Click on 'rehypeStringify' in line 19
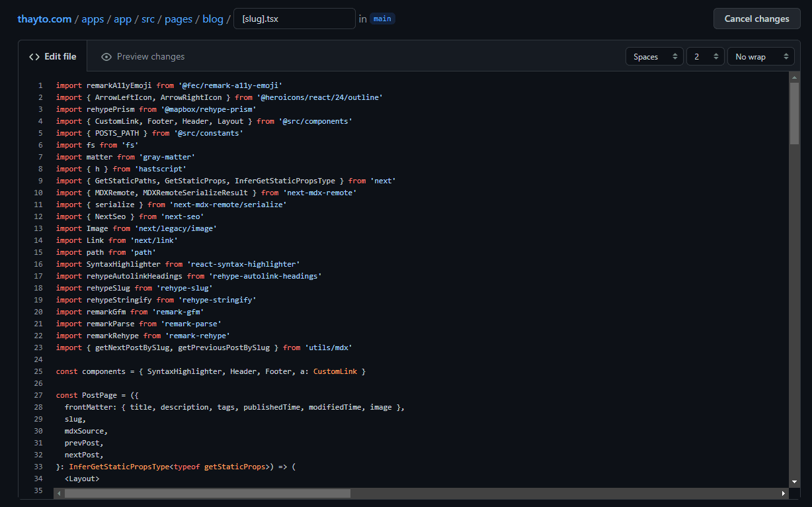The image size is (812, 507). pyautogui.click(x=119, y=300)
